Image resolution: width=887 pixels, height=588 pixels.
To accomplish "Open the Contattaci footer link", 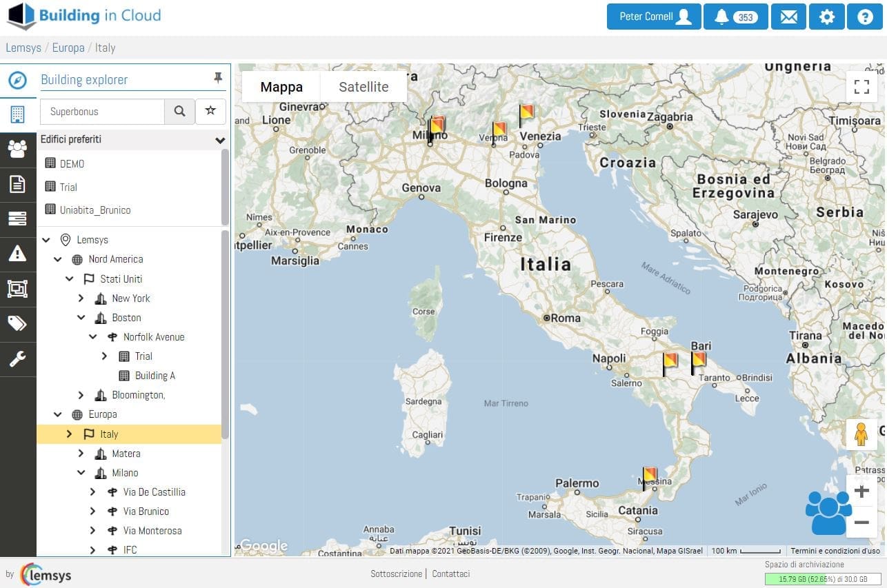I will pyautogui.click(x=451, y=574).
